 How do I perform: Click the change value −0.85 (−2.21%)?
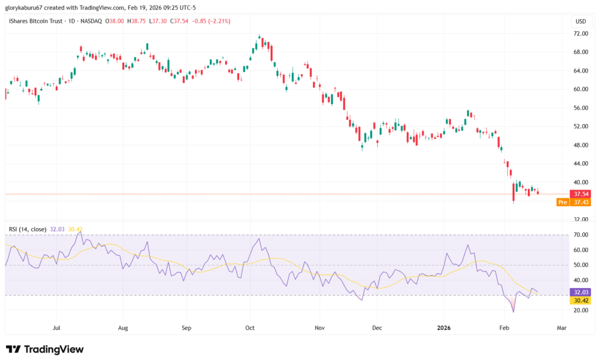tap(211, 21)
